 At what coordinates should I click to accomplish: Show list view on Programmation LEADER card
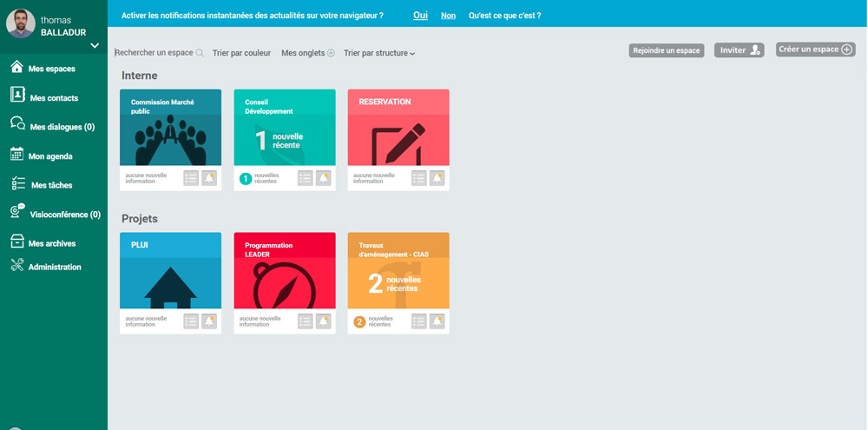(x=305, y=321)
